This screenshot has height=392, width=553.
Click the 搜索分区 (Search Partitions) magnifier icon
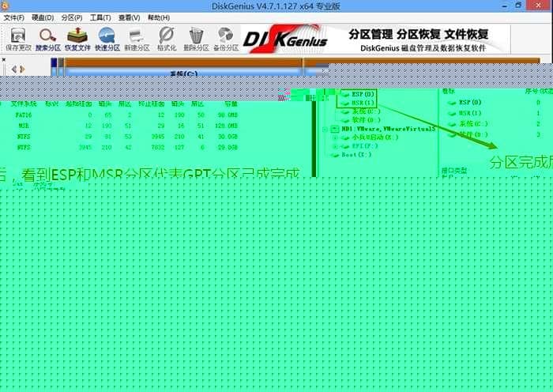click(x=48, y=40)
